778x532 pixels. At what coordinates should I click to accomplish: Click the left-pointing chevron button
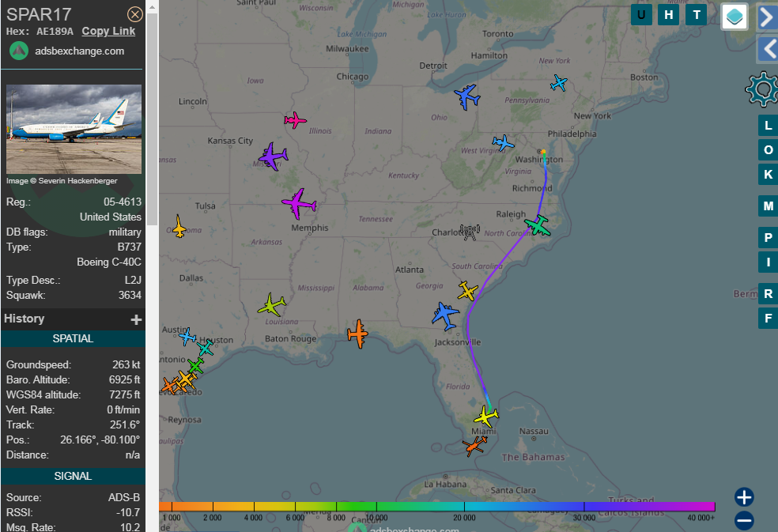(x=768, y=49)
